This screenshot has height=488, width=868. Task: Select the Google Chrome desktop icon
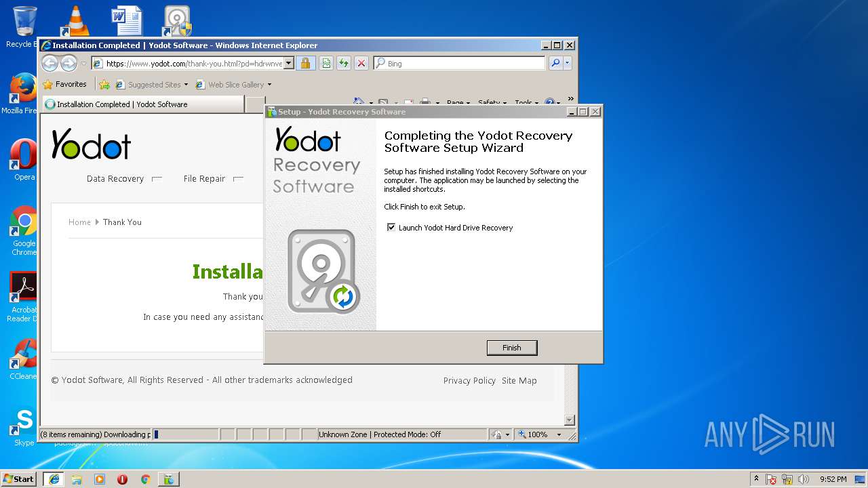pyautogui.click(x=24, y=230)
